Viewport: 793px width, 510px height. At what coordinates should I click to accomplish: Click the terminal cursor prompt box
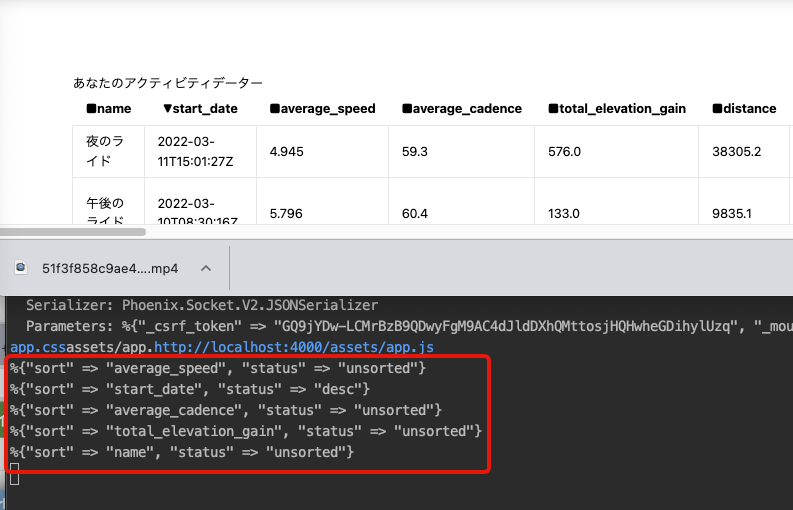pos(15,474)
